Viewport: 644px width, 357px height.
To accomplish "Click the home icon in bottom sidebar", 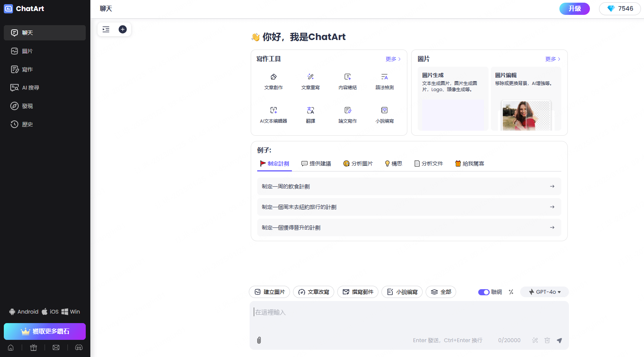I will tap(11, 347).
